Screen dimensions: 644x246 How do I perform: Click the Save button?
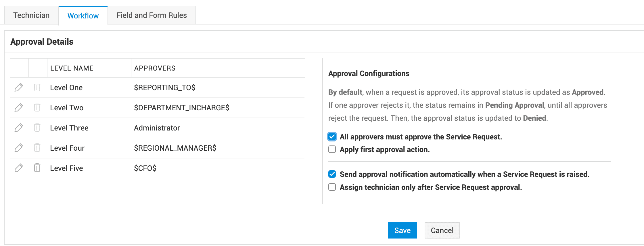[402, 230]
